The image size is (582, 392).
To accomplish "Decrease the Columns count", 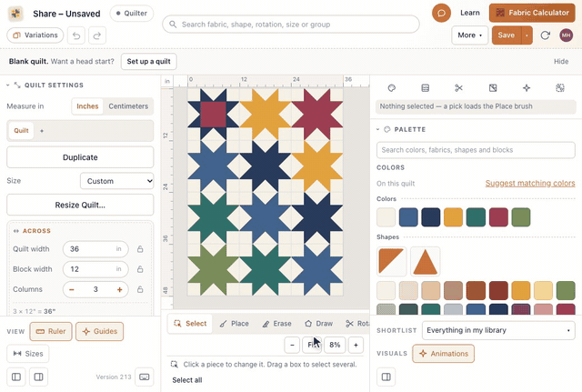I will pyautogui.click(x=72, y=289).
